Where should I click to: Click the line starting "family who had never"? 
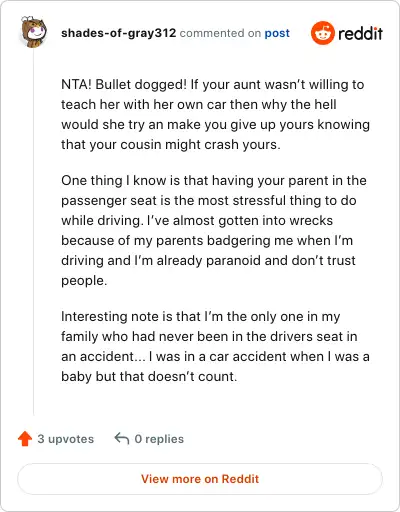pos(209,337)
